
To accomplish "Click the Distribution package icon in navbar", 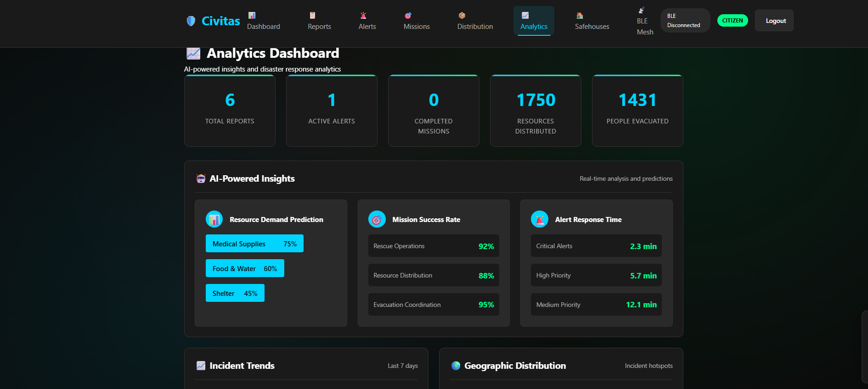I will [x=462, y=16].
